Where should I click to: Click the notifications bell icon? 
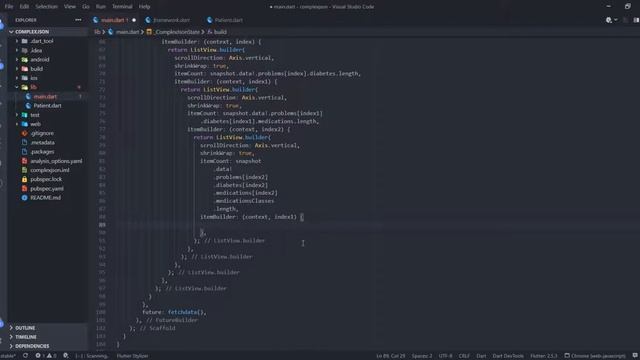[x=635, y=356]
